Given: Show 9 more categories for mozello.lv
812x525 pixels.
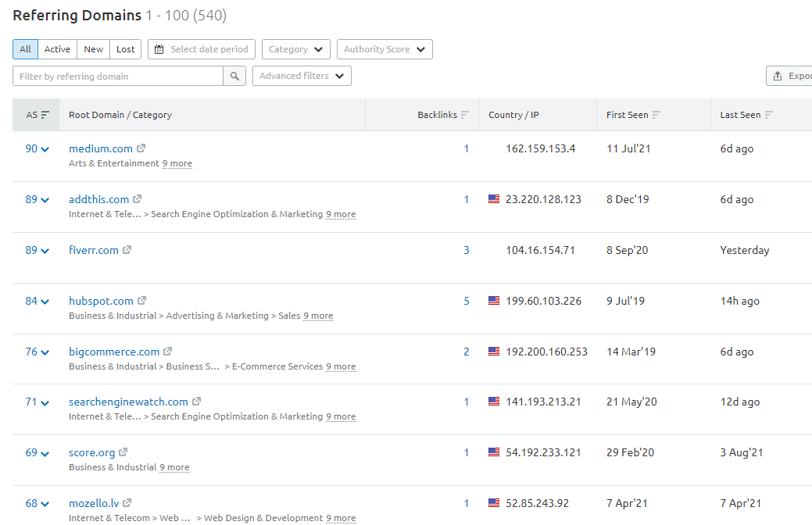Looking at the screenshot, I should (341, 518).
